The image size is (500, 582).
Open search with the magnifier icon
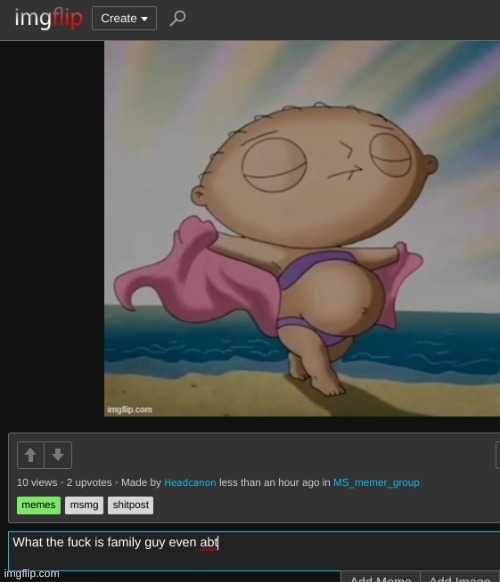(178, 18)
